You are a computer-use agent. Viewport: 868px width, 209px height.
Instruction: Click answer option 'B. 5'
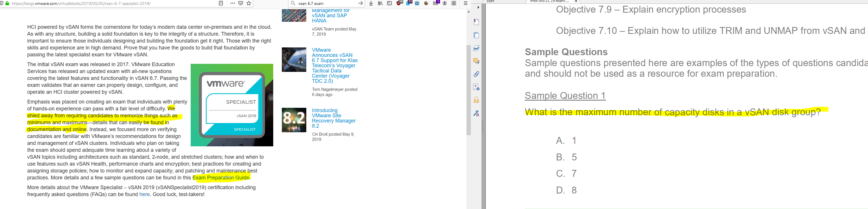click(x=566, y=157)
